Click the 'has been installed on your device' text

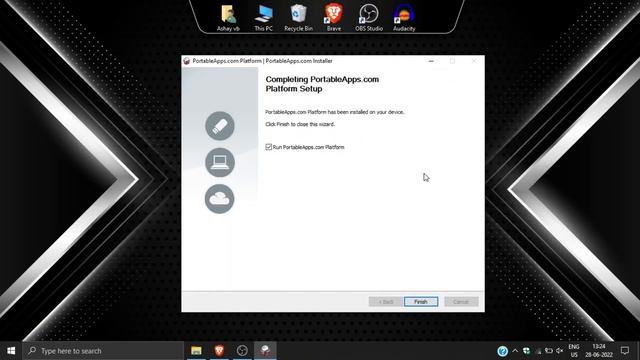click(x=366, y=112)
